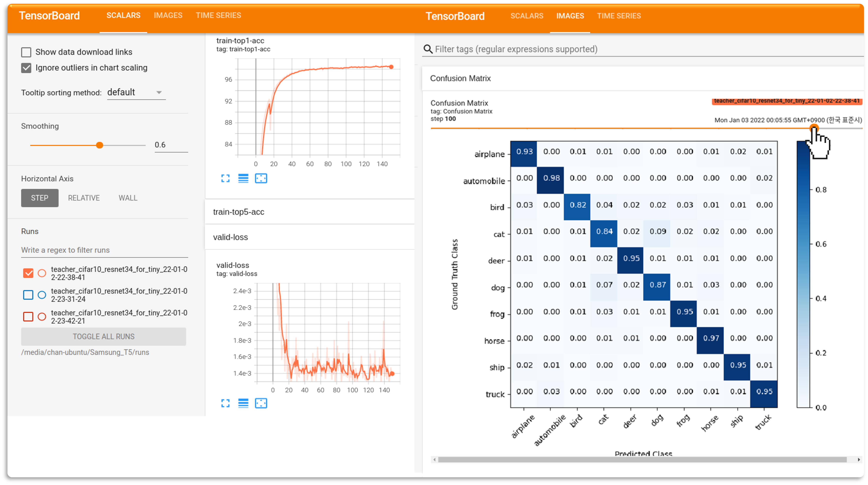The image size is (868, 485).
Task: Open the SCALARS tab in right TensorBoard
Action: pyautogui.click(x=527, y=16)
